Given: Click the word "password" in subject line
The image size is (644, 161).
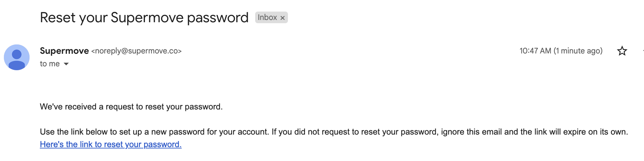Looking at the screenshot, I should pyautogui.click(x=218, y=17).
